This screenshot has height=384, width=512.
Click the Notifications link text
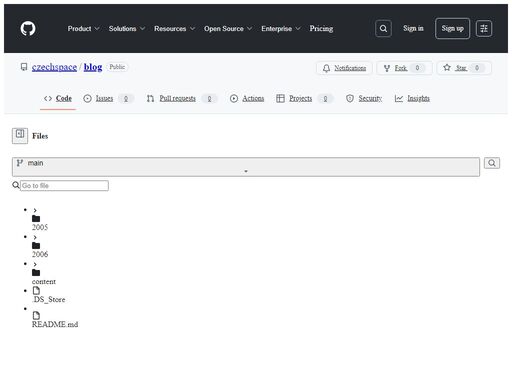(x=350, y=68)
